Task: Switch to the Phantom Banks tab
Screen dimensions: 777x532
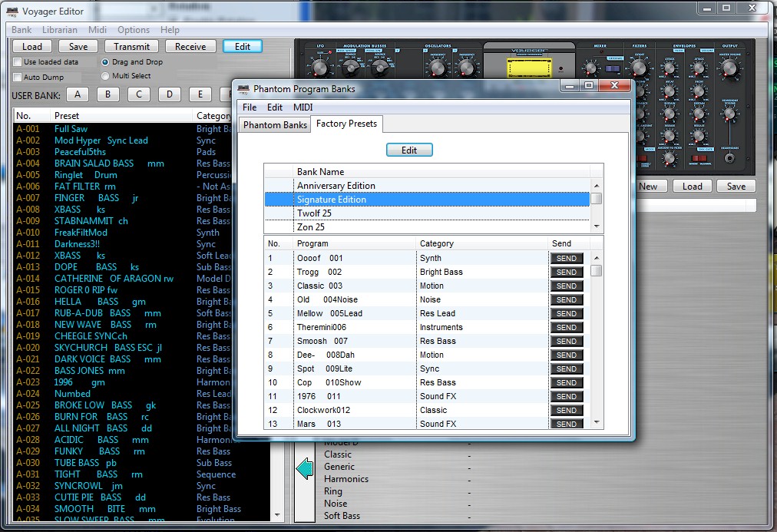Action: (x=275, y=124)
